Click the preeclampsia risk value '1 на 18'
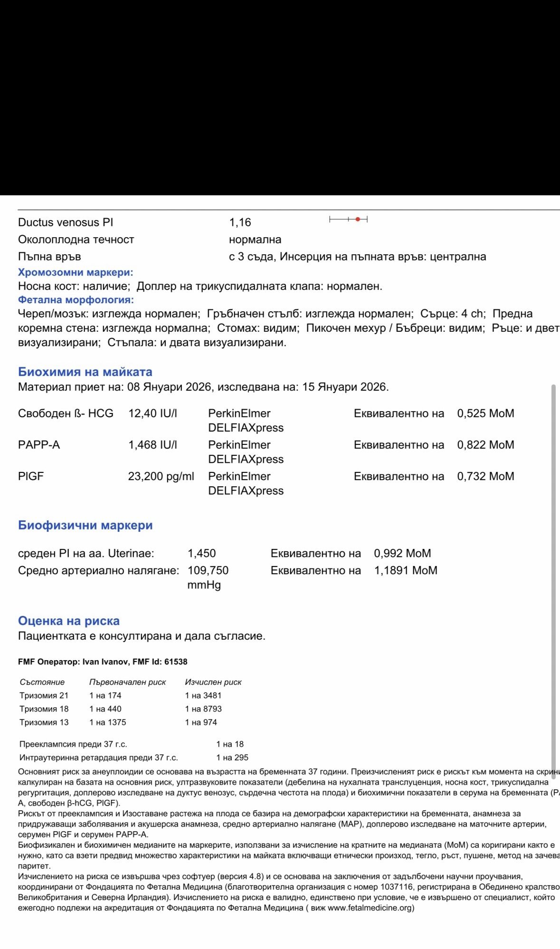Screen dimensions: 560x949 tap(230, 744)
